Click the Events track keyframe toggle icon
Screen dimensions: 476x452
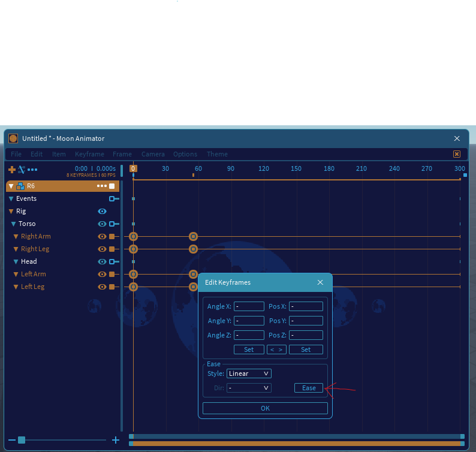(114, 199)
